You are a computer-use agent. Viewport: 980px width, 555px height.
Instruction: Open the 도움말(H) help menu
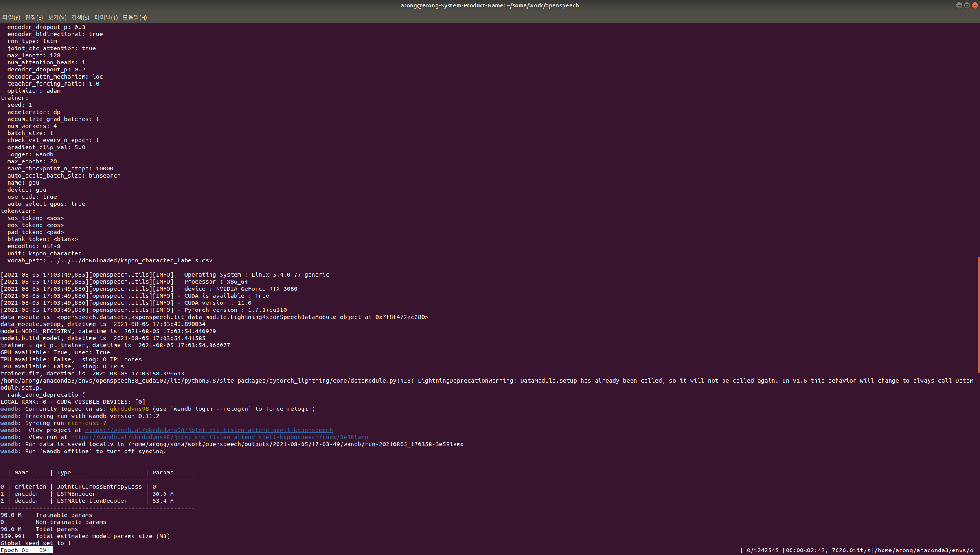(134, 17)
